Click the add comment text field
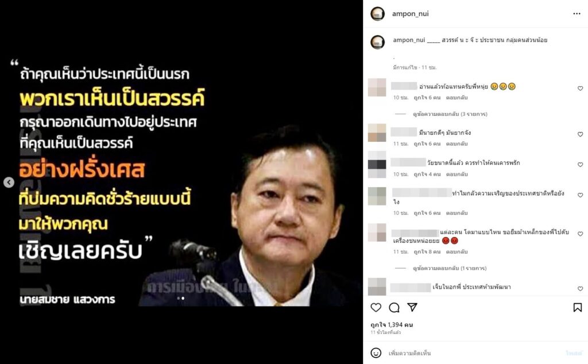This screenshot has height=364, width=588. (x=473, y=353)
